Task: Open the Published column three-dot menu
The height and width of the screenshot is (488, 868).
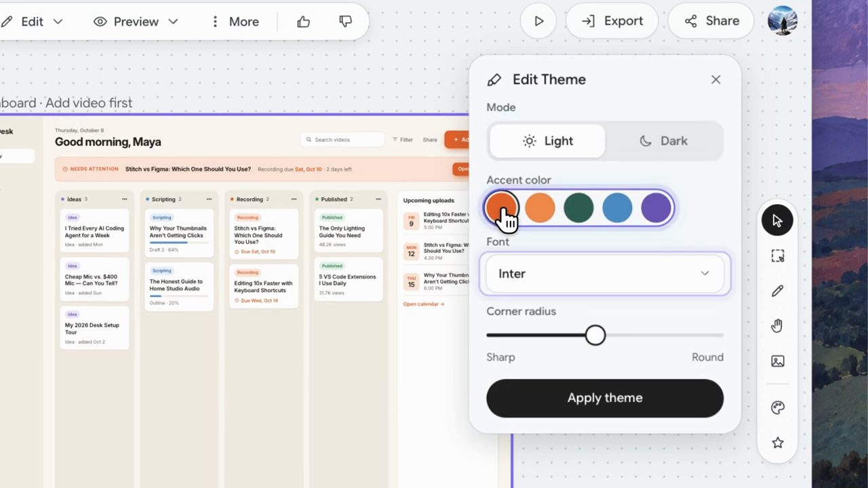Action: [x=378, y=199]
